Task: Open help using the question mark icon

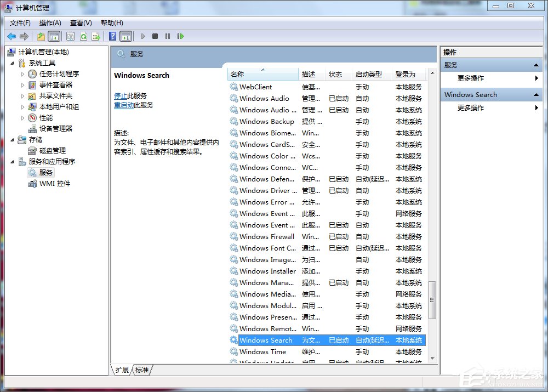Action: 111,36
